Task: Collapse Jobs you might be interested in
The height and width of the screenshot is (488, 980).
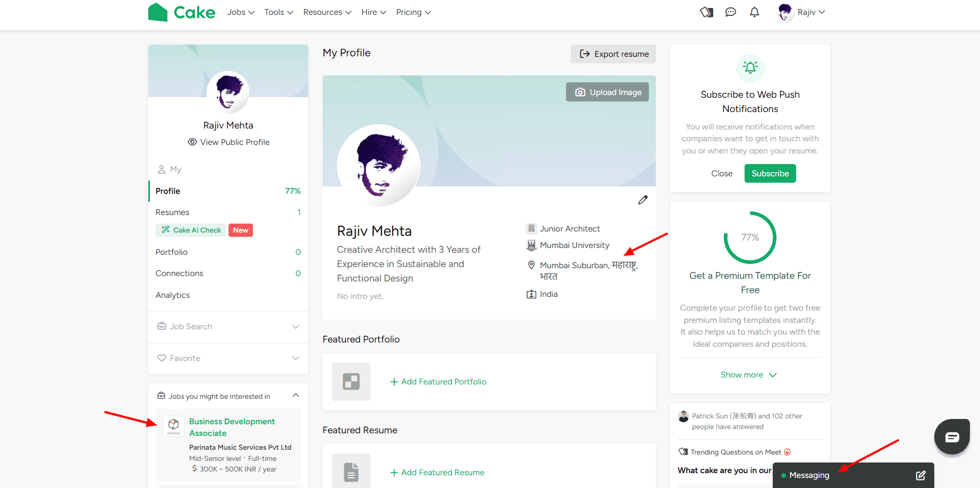Action: (296, 396)
